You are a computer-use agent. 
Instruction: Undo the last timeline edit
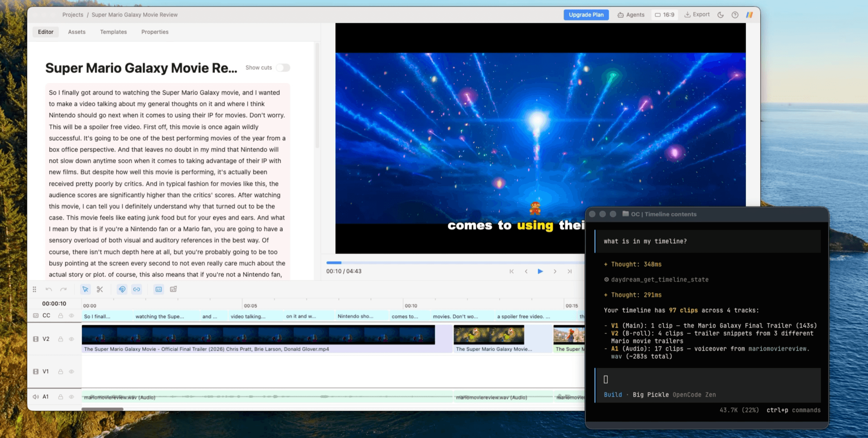(x=49, y=289)
